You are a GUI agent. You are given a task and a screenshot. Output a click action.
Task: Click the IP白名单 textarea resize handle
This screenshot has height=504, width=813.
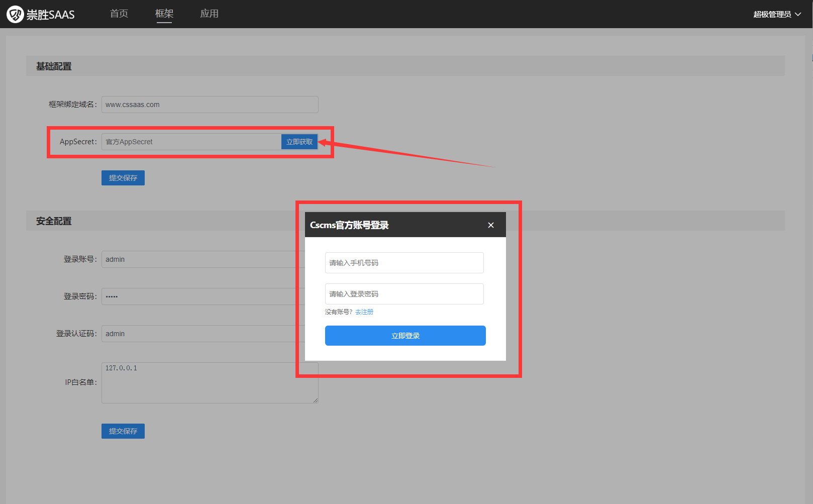coord(316,400)
